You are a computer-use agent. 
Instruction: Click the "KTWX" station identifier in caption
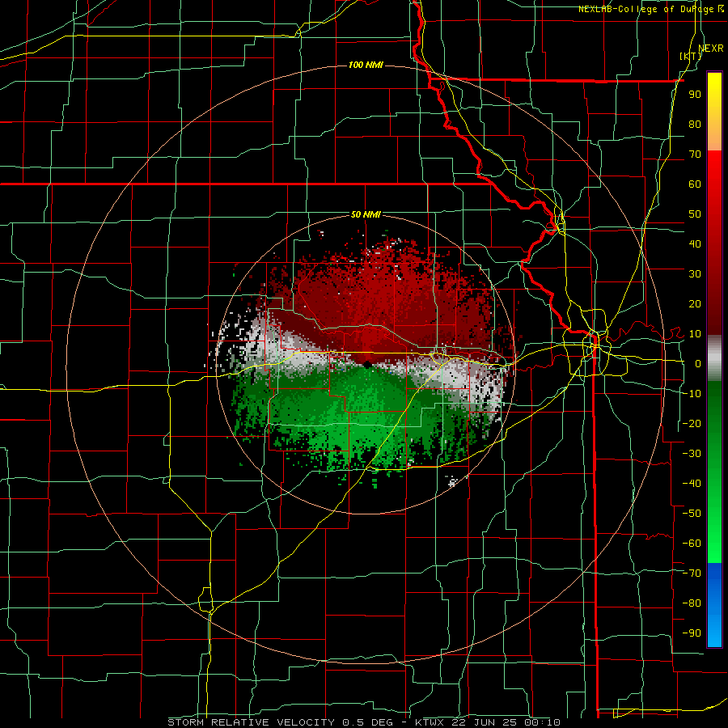click(x=428, y=722)
